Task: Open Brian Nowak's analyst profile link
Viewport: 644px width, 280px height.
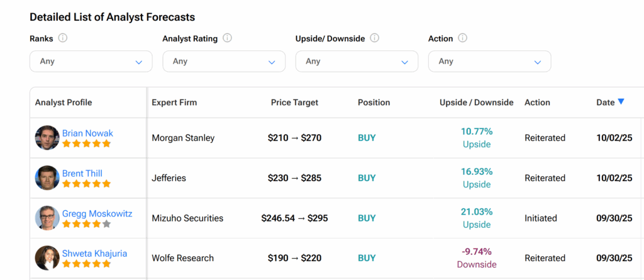Action: [x=87, y=133]
